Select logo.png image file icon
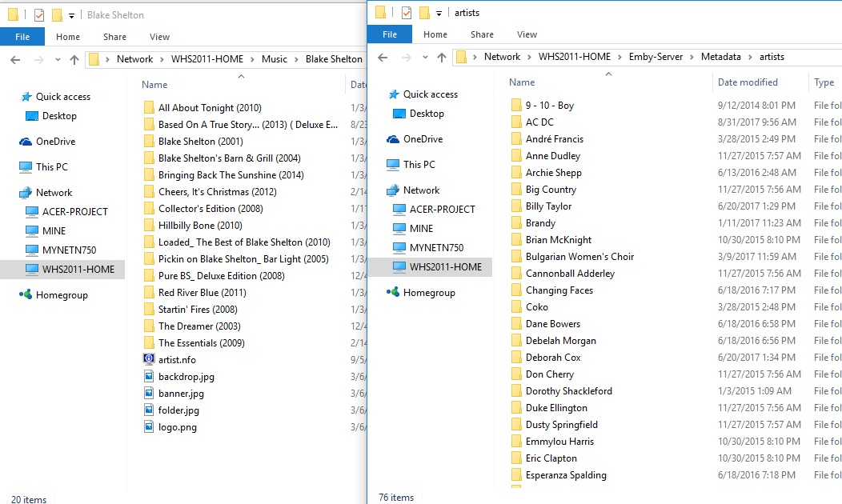842x504 pixels. [x=149, y=426]
